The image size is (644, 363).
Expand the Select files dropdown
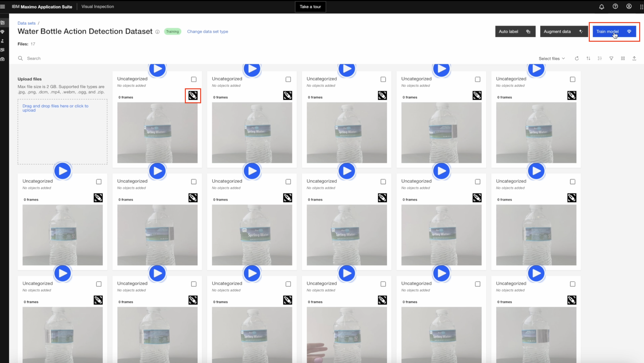pos(551,58)
